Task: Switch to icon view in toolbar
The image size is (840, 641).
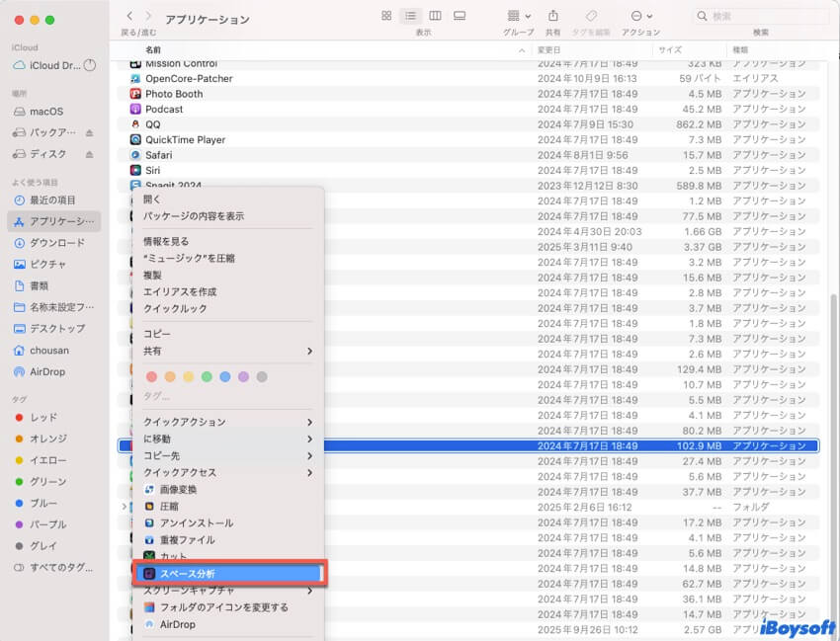Action: tap(385, 17)
